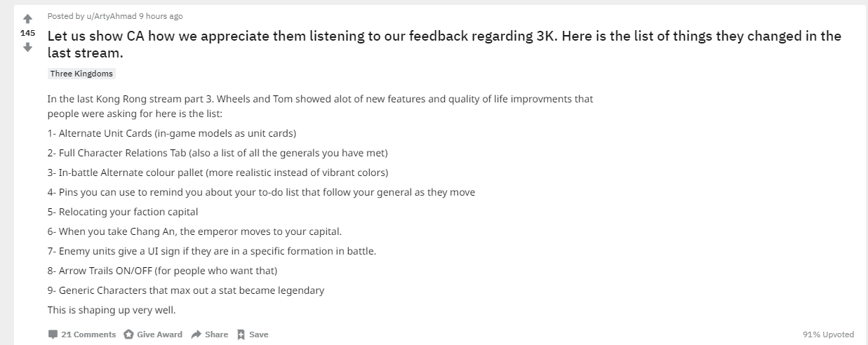
Task: Click the 'This is shaping up very well' line
Action: pos(112,310)
